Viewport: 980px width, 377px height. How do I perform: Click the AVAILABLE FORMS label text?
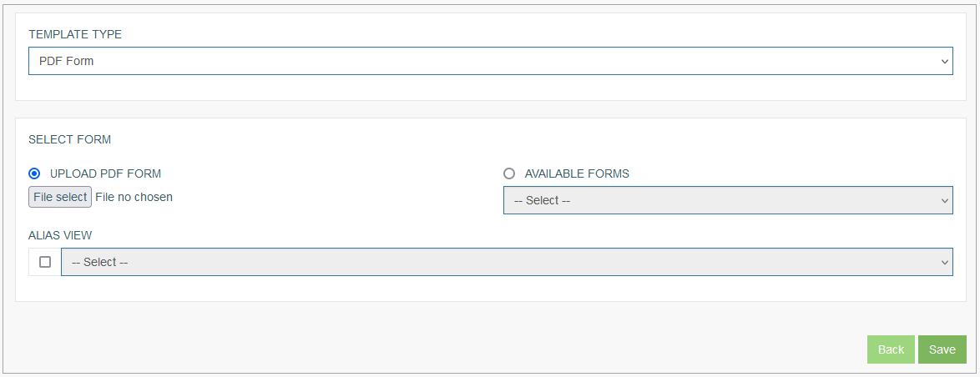click(x=577, y=173)
